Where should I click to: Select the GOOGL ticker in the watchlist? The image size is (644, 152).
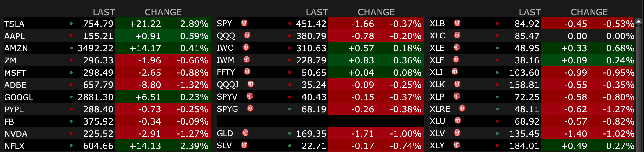[19, 97]
